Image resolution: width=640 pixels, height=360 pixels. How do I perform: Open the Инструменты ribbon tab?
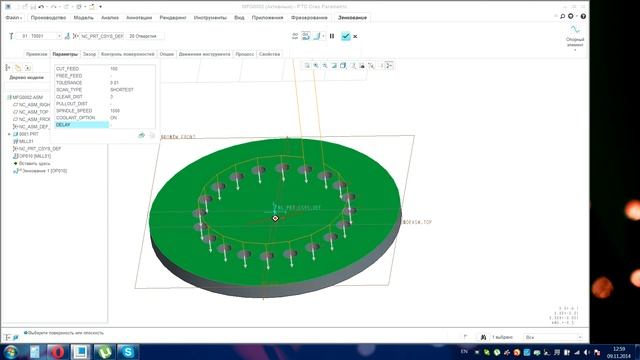(x=210, y=18)
